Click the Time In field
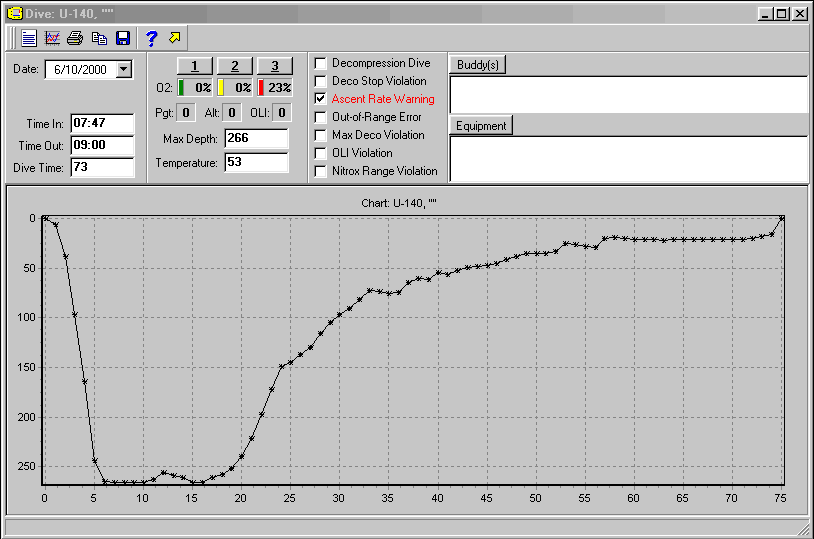The image size is (814, 539). tap(102, 123)
